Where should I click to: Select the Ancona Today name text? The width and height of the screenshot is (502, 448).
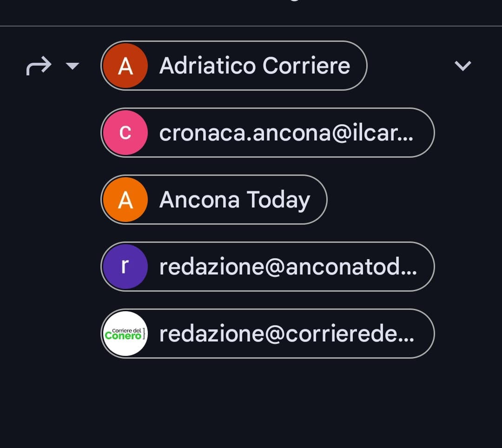coord(234,200)
